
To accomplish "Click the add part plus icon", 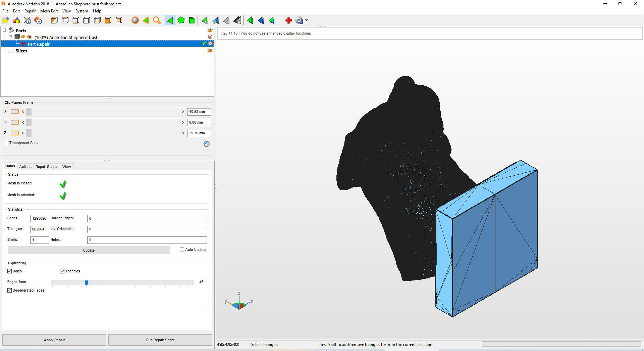I will coord(38,20).
